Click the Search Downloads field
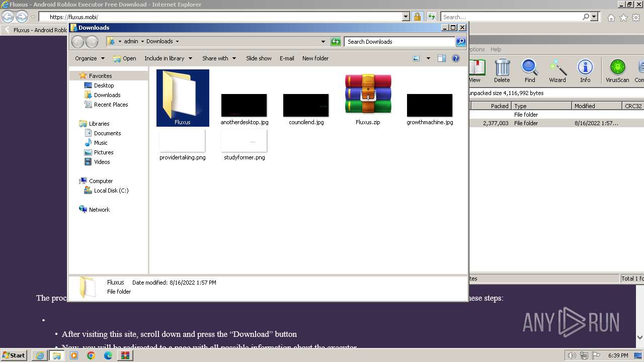The height and width of the screenshot is (362, 644). 400,42
